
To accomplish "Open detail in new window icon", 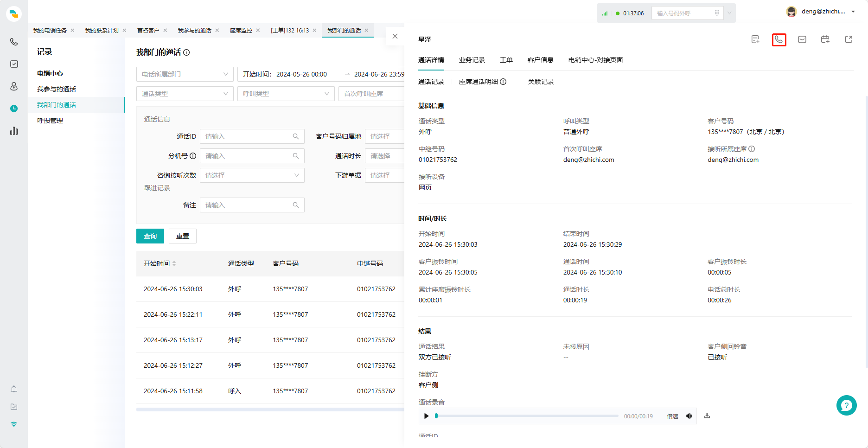I will pyautogui.click(x=849, y=39).
